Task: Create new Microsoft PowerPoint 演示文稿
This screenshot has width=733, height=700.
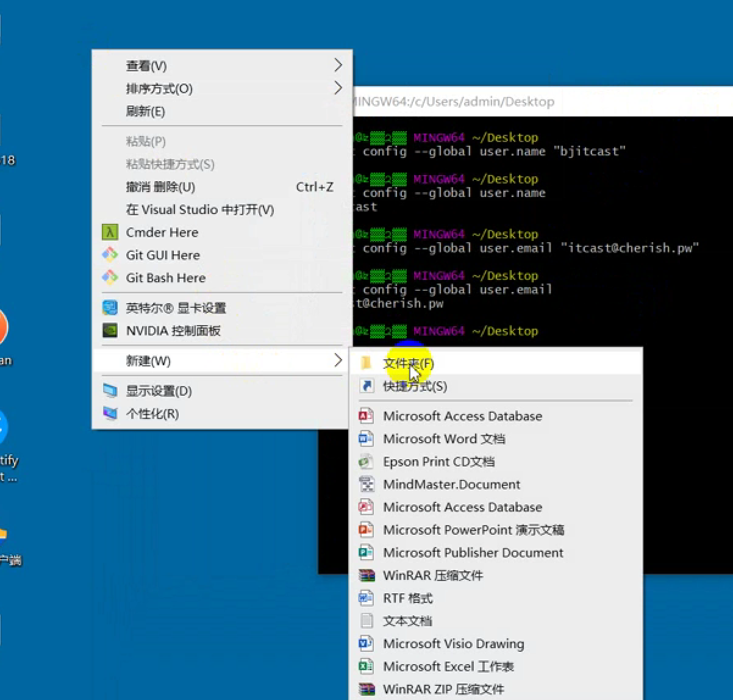Action: 496,530
